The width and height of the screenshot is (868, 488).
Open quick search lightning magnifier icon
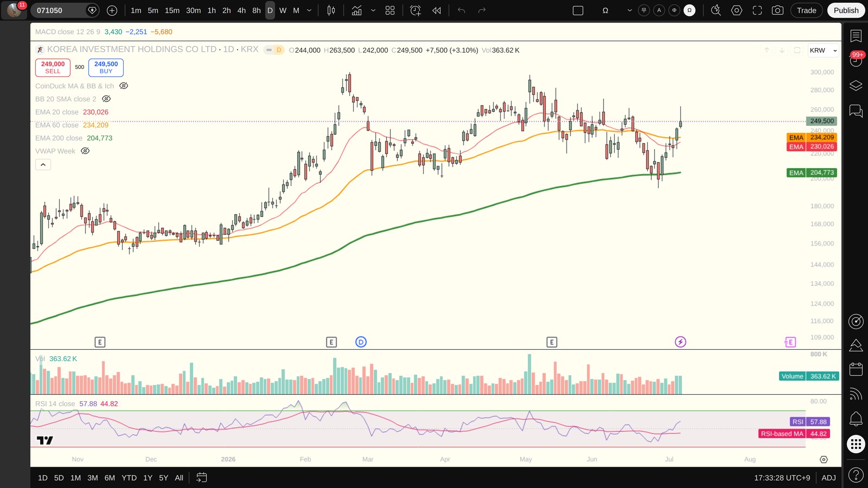coord(716,10)
